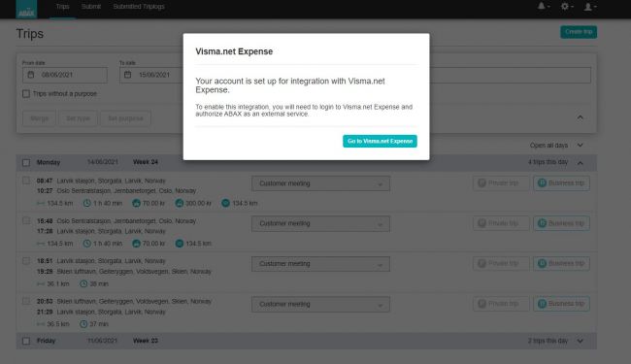This screenshot has width=631, height=364.
Task: Open purpose dropdown for 18:51 trip
Action: tap(320, 264)
